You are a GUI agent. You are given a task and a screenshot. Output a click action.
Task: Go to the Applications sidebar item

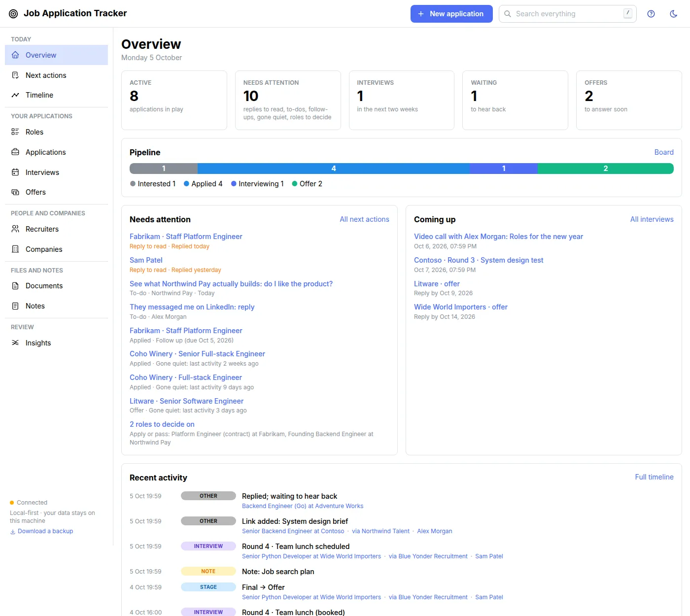56,152
